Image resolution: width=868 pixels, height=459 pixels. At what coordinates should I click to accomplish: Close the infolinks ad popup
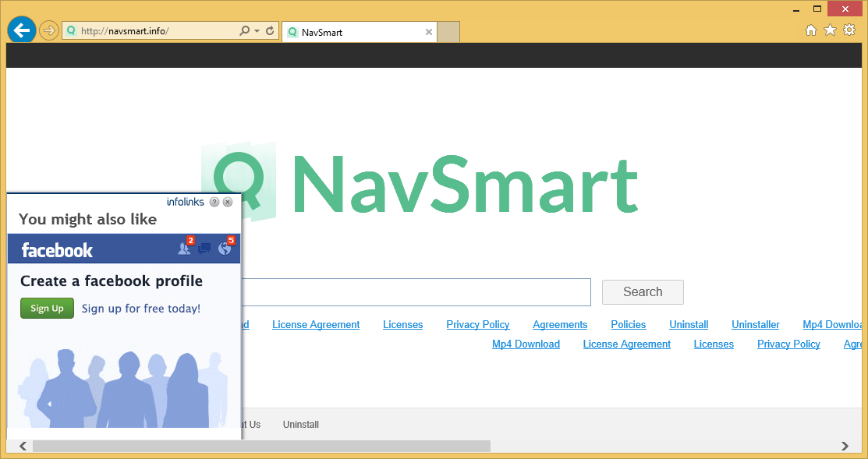click(x=228, y=202)
